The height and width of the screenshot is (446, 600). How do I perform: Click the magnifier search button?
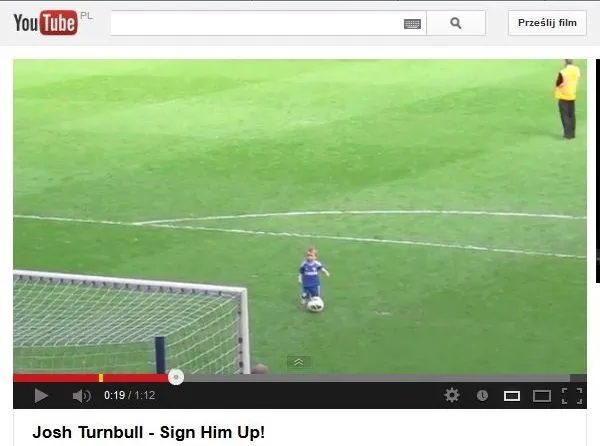(456, 23)
